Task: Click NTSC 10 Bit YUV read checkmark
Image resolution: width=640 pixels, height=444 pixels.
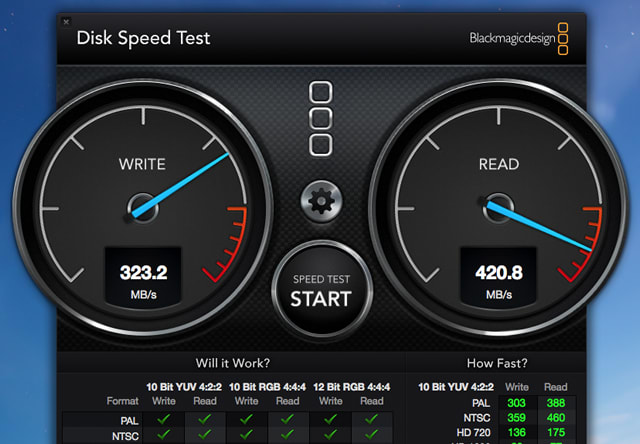Action: [x=204, y=434]
